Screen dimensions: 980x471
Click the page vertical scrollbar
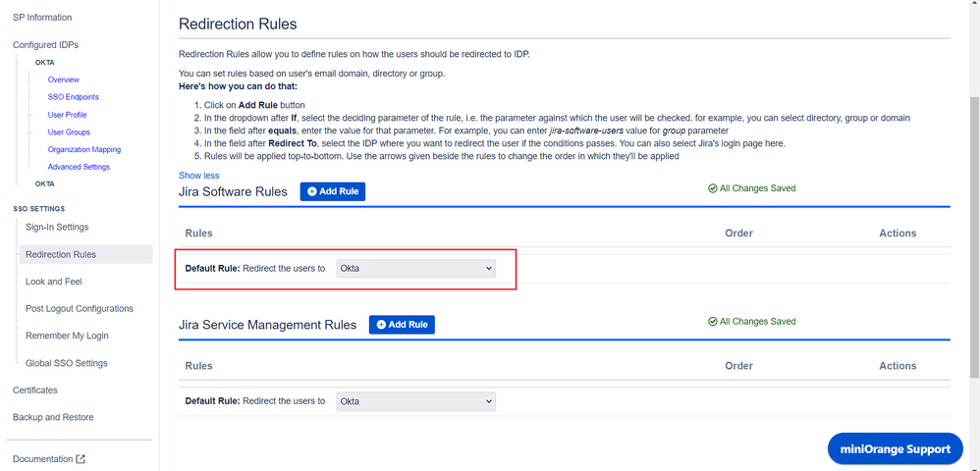[974, 237]
